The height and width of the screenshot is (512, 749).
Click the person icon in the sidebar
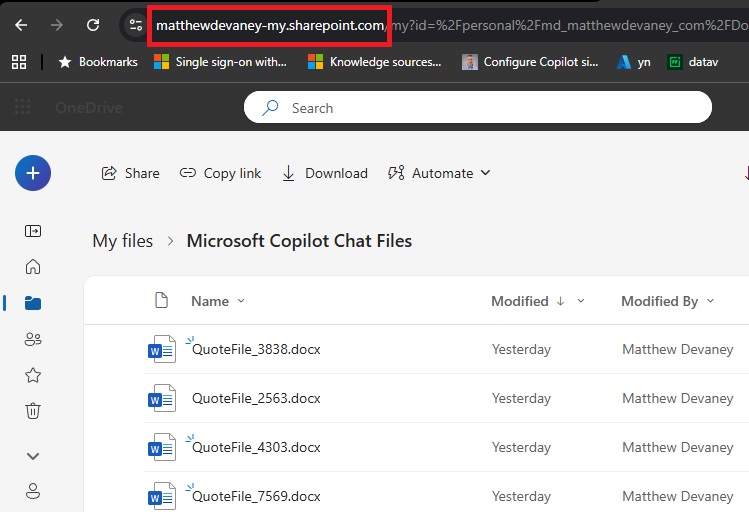pyautogui.click(x=33, y=491)
